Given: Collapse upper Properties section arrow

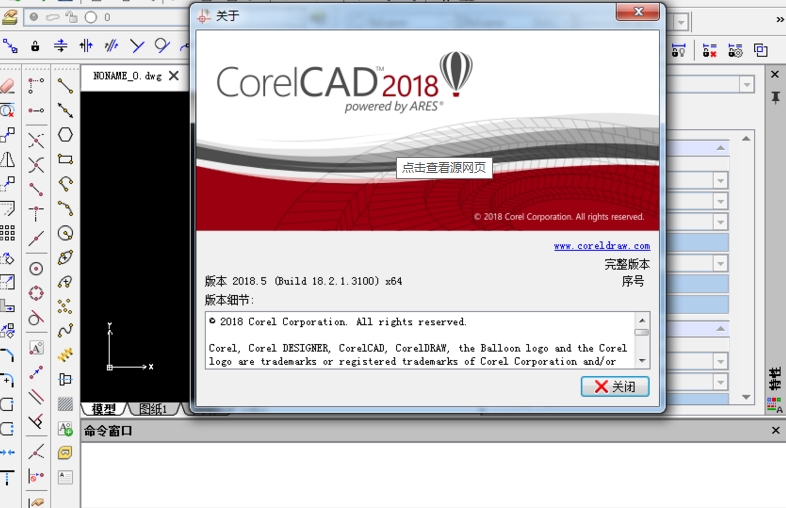Looking at the screenshot, I should pos(720,148).
